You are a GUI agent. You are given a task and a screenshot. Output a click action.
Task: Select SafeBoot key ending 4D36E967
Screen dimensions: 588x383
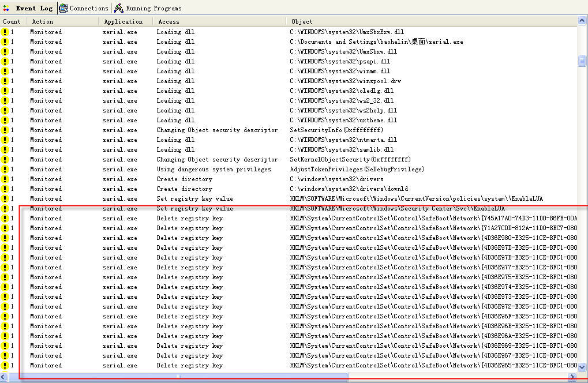pyautogui.click(x=433, y=355)
